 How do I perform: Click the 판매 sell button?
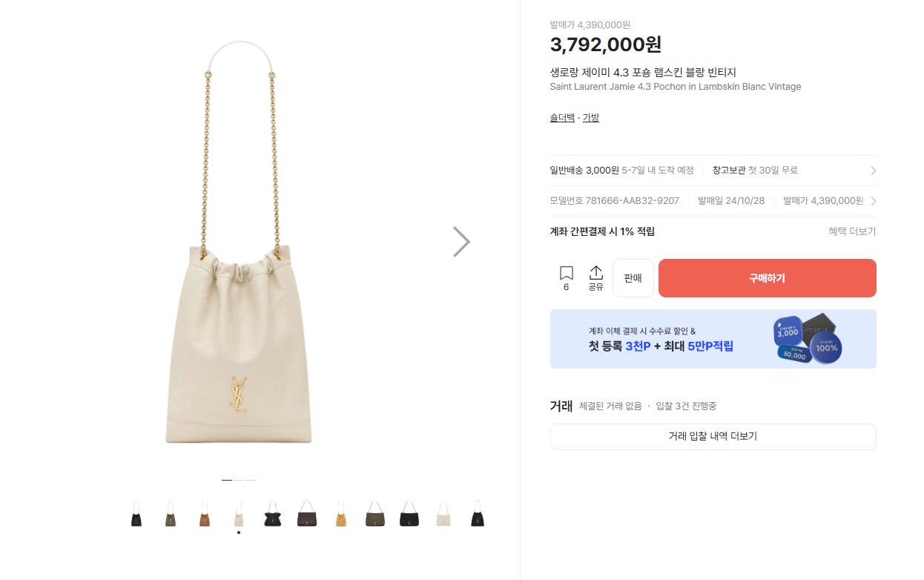[x=633, y=277]
